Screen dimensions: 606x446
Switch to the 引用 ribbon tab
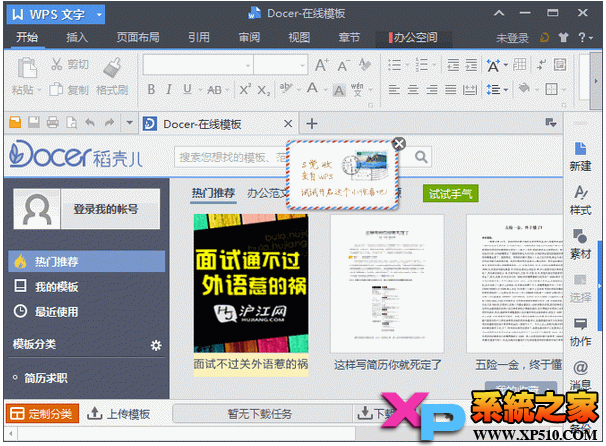[199, 37]
